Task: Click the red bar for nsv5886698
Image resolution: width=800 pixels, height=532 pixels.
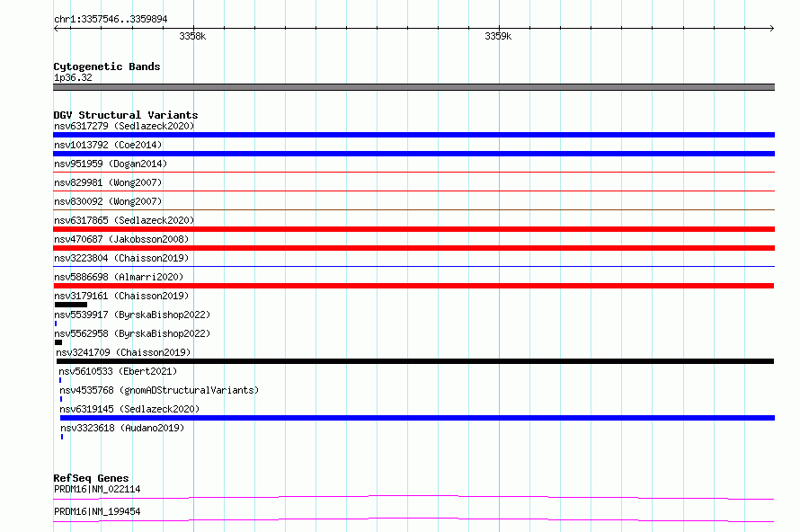Action: [413, 286]
